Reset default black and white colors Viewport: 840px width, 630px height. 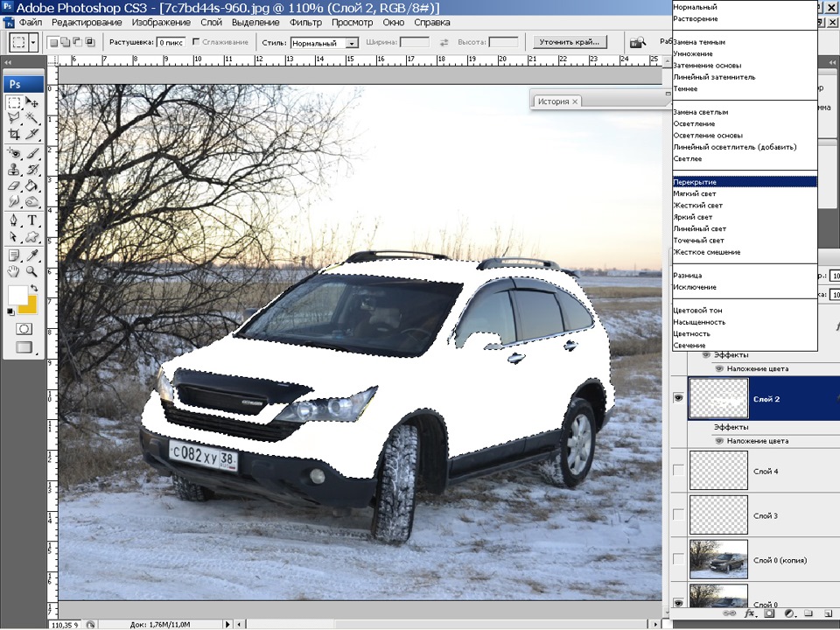click(10, 311)
